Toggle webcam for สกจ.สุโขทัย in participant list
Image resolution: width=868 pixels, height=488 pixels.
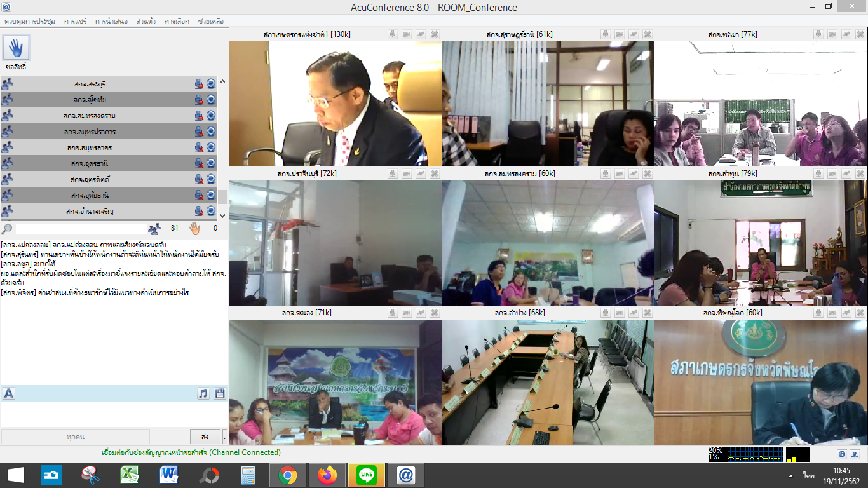[211, 100]
